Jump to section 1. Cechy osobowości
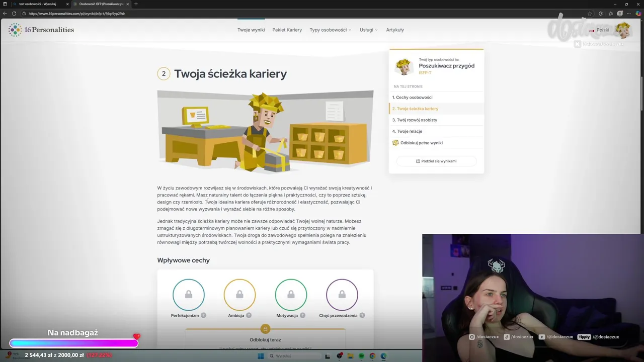644x362 pixels. [x=436, y=97]
